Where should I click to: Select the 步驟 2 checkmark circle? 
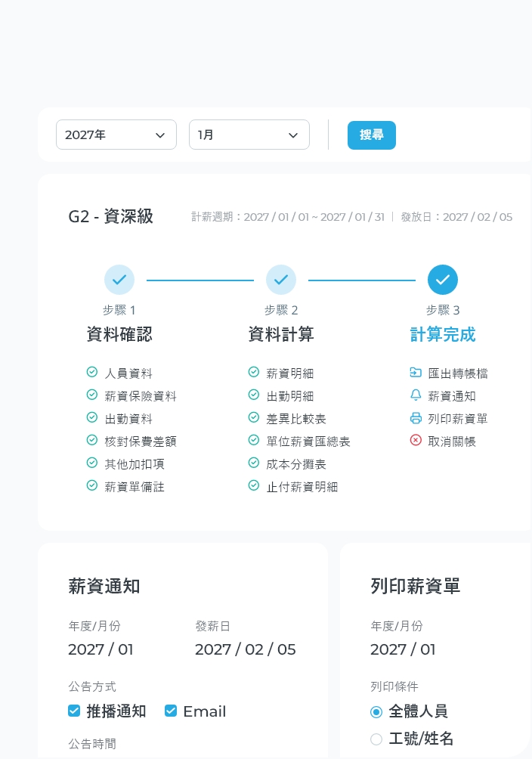[281, 280]
